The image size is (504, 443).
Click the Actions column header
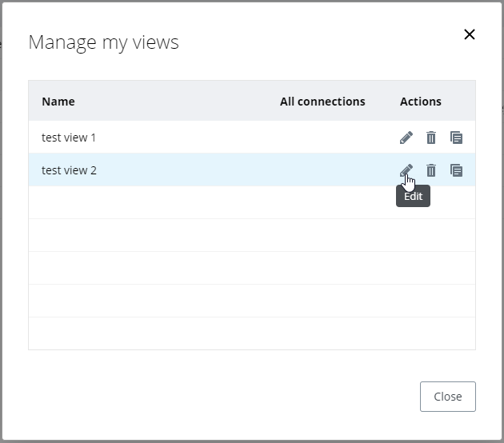pyautogui.click(x=421, y=102)
